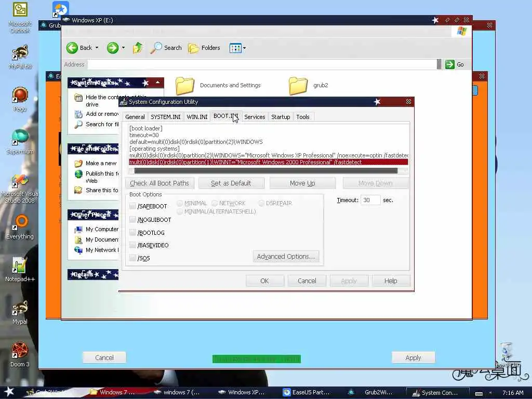Open the Address bar dropdown
The height and width of the screenshot is (399, 532).
[x=438, y=64]
